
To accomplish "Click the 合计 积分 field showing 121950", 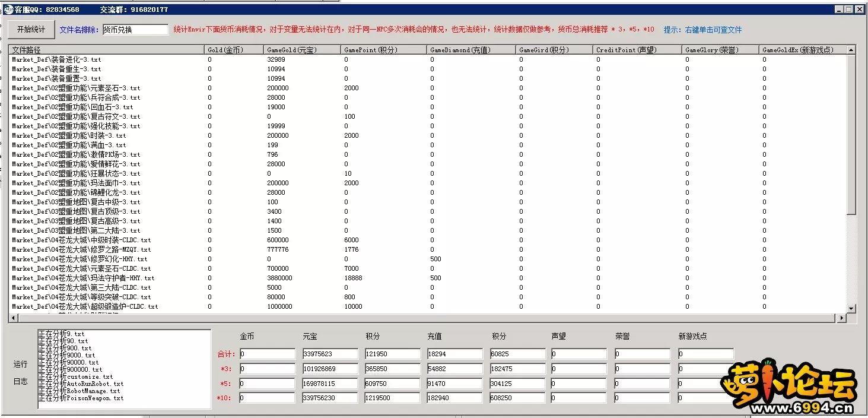I will pos(393,354).
